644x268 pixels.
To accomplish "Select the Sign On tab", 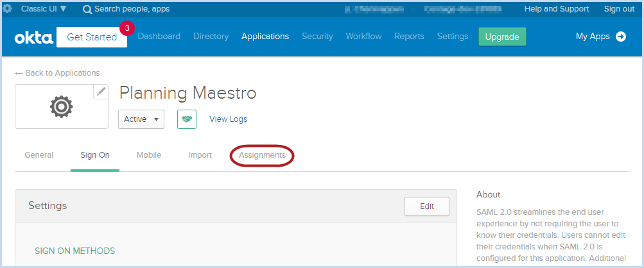I will (95, 155).
